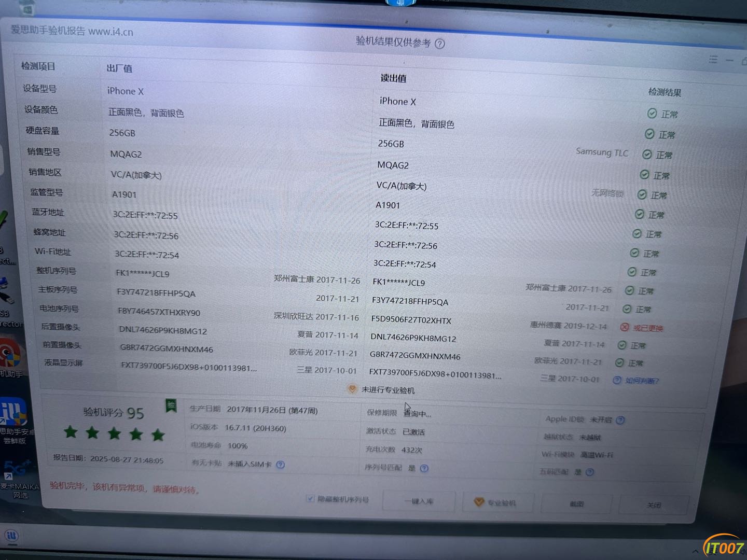Click Samsung TLC label
The height and width of the screenshot is (560, 747).
(x=602, y=152)
